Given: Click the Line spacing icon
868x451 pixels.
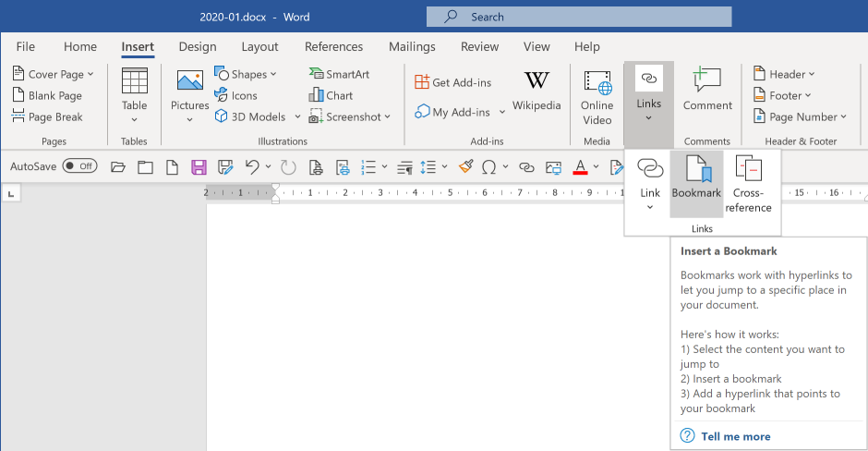Looking at the screenshot, I should click(428, 166).
